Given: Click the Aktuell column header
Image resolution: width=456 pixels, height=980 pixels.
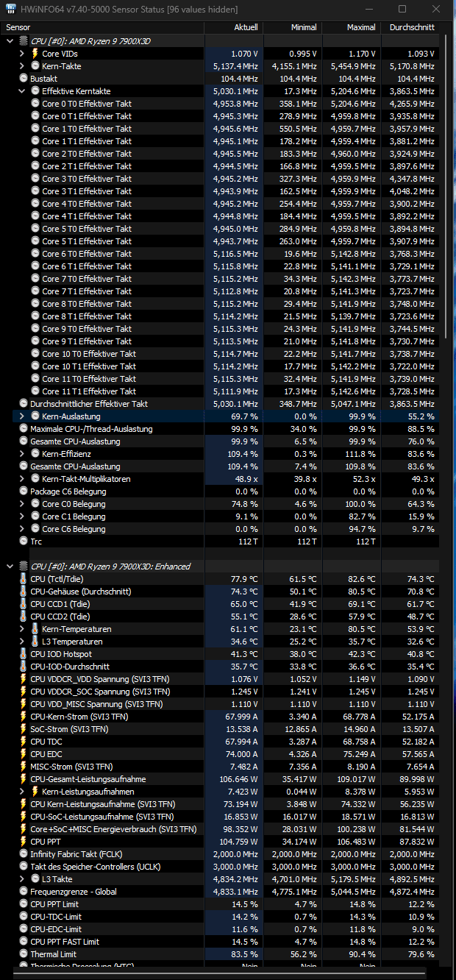Looking at the screenshot, I should pyautogui.click(x=234, y=27).
